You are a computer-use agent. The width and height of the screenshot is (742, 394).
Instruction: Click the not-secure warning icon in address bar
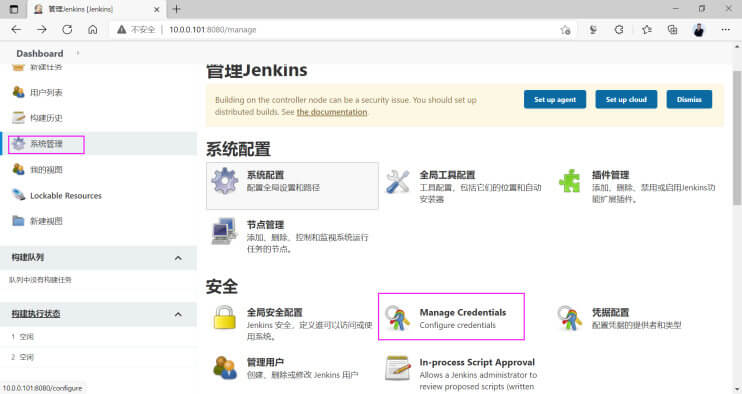point(122,29)
